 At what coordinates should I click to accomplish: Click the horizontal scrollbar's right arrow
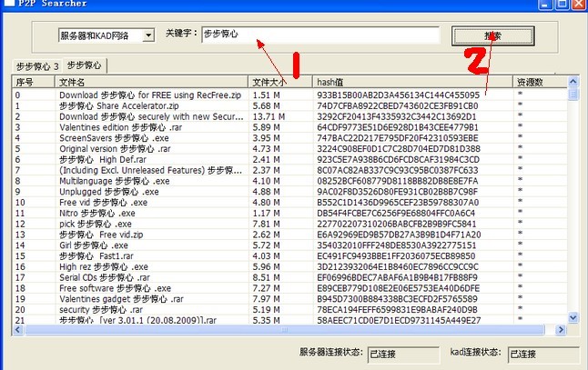point(560,331)
